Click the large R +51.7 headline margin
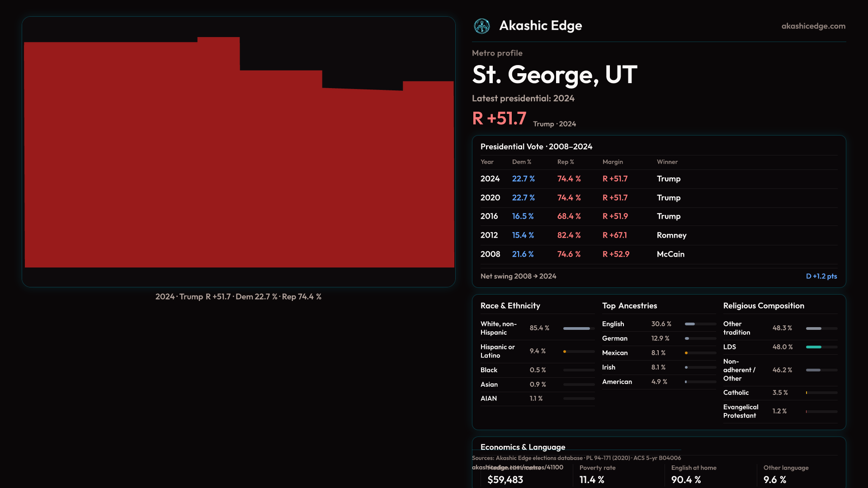868x488 pixels. (499, 118)
